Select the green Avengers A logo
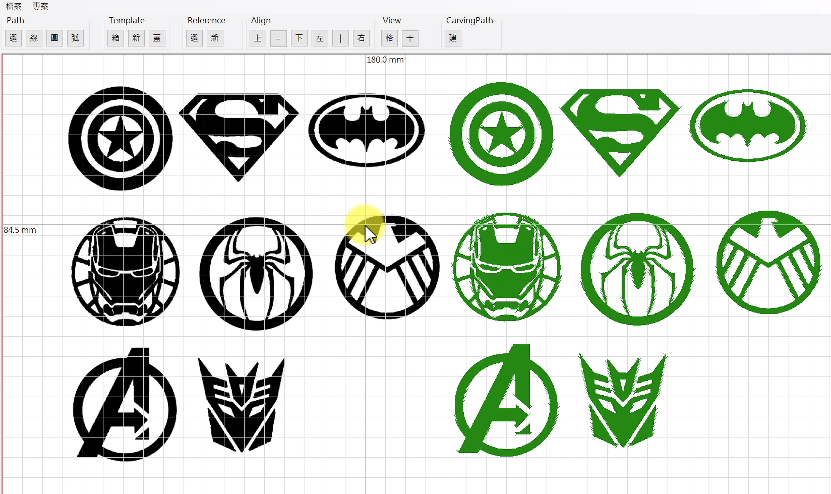The height and width of the screenshot is (494, 831). [x=506, y=400]
